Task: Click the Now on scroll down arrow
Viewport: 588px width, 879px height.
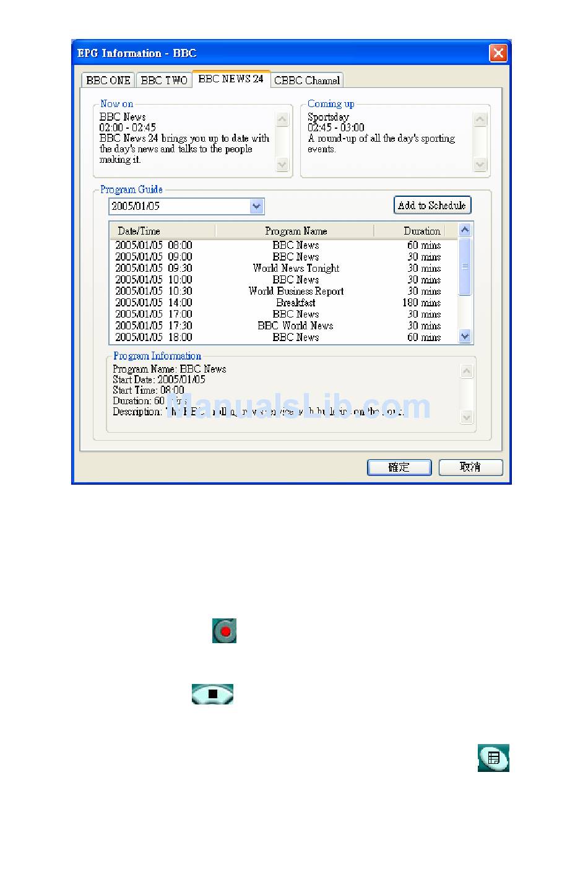Action: click(x=282, y=164)
